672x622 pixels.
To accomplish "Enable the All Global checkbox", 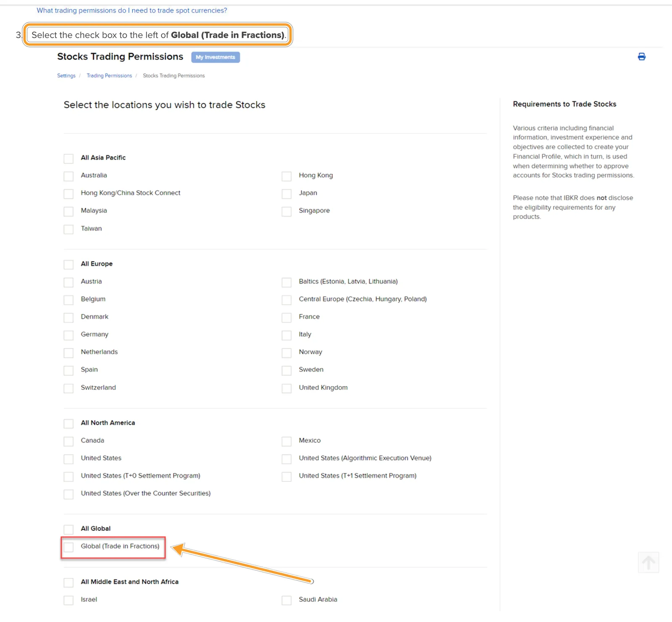I will (x=68, y=529).
